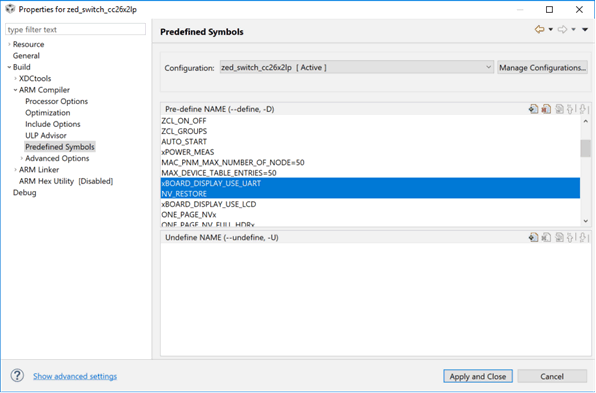596x393 pixels.
Task: Move Undefine NAME entry up
Action: [571, 238]
